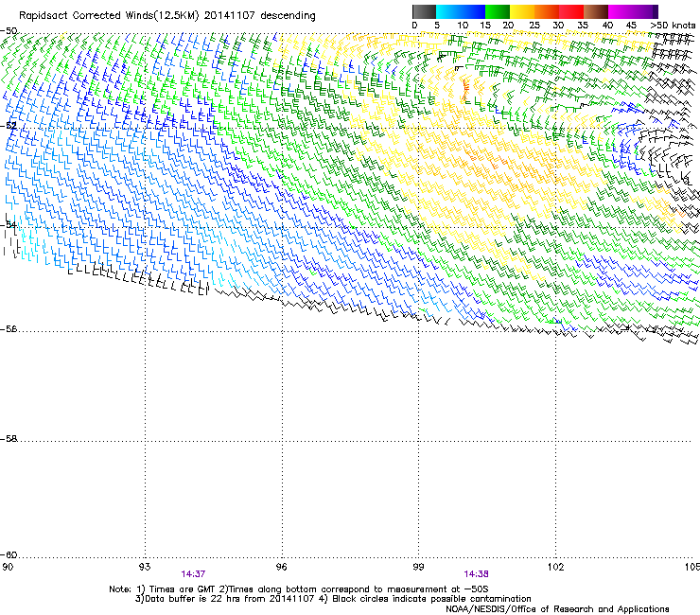Image resolution: width=700 pixels, height=615 pixels.
Task: Click the '102' longitude axis label
Action: tap(555, 567)
